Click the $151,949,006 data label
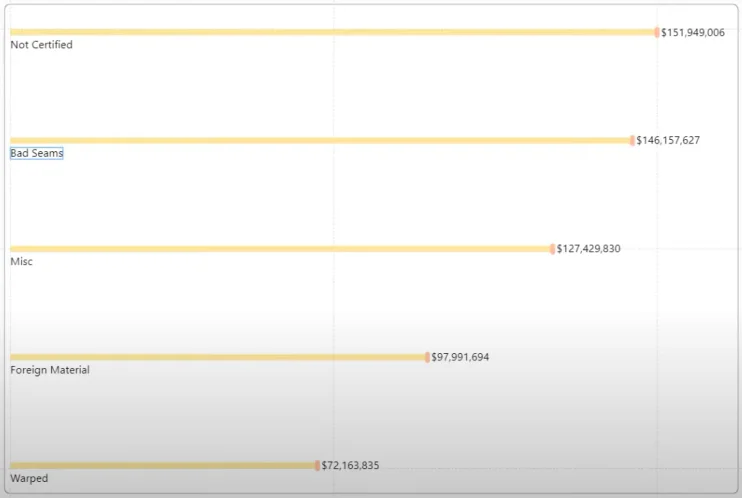This screenshot has width=742, height=498. tap(693, 32)
